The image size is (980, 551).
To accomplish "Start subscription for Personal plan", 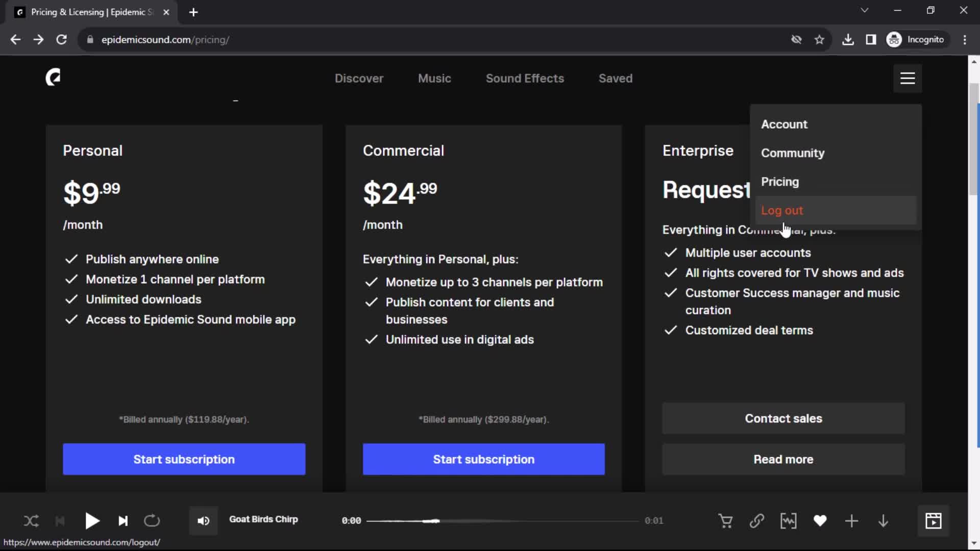I will point(184,459).
